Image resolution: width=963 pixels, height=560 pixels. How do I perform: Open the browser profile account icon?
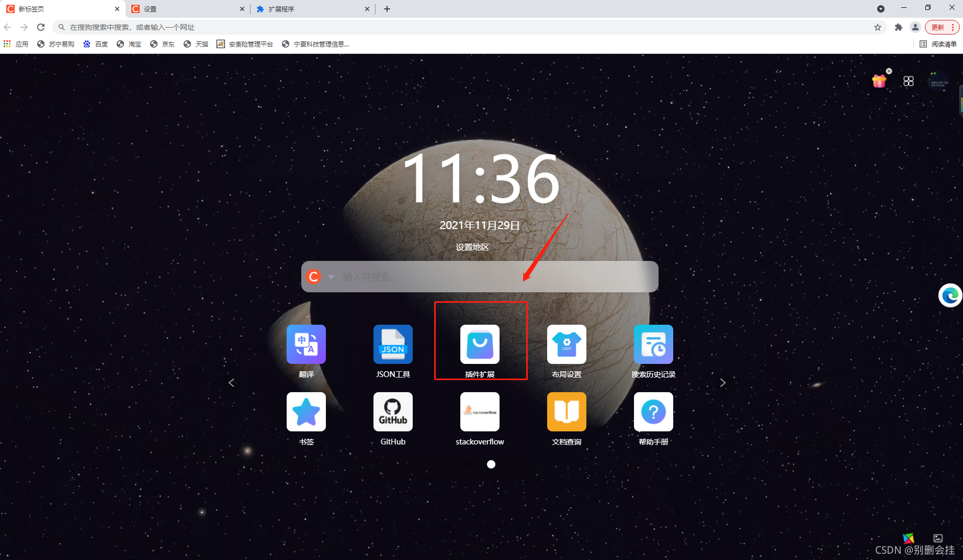coord(915,27)
